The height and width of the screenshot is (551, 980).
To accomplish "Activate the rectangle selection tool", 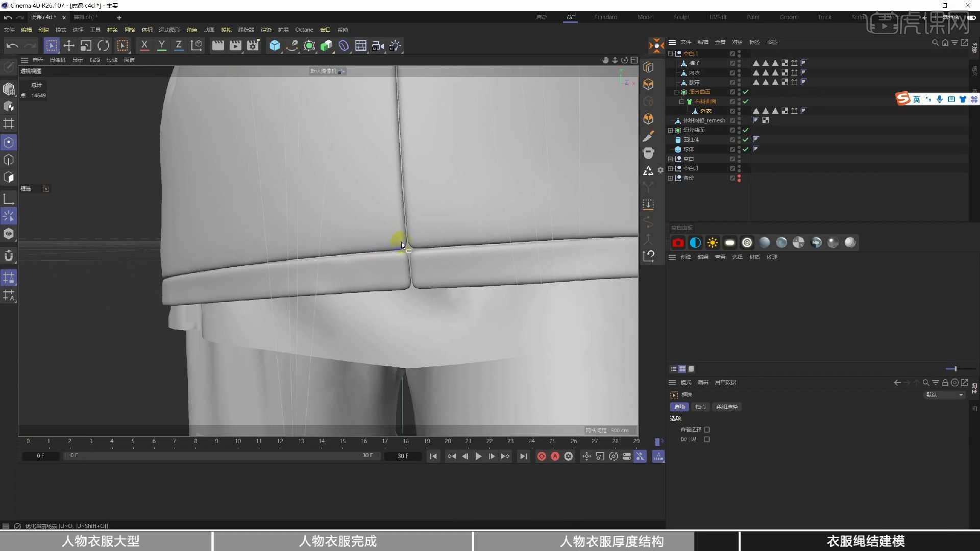I will tap(51, 46).
